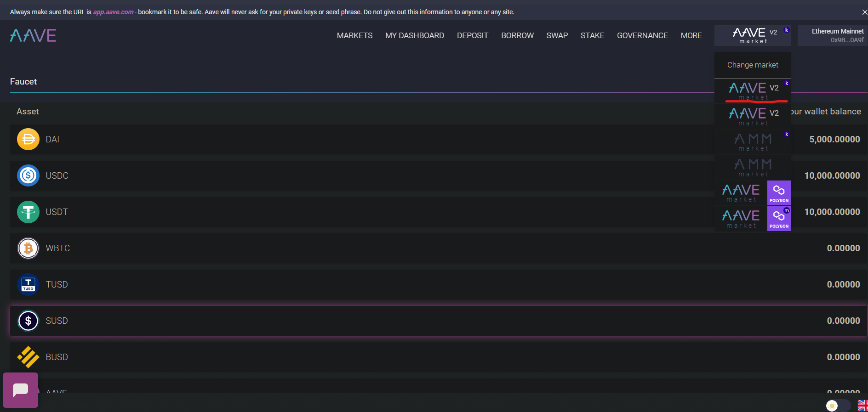Image resolution: width=868 pixels, height=412 pixels.
Task: Select AMM market without badge
Action: pyautogui.click(x=753, y=168)
